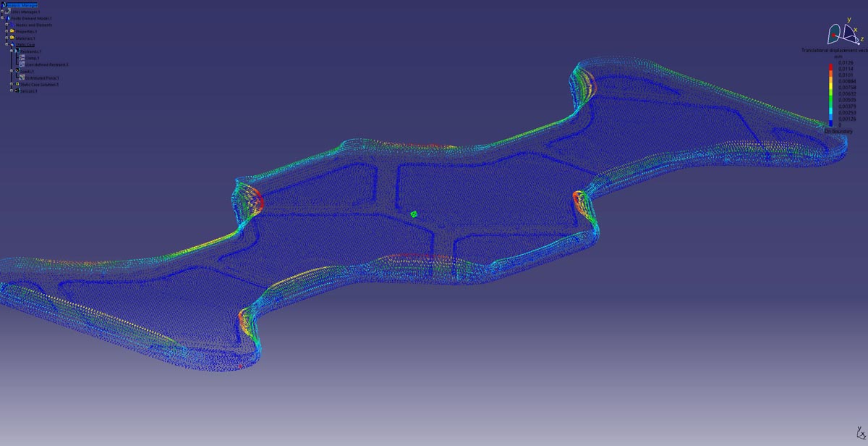868x446 pixels.
Task: Click the green marker at the part center
Action: click(414, 214)
